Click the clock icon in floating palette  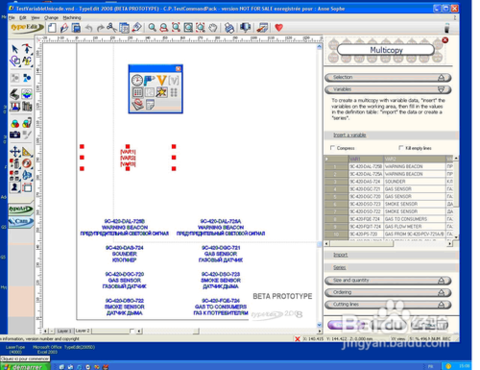(137, 80)
